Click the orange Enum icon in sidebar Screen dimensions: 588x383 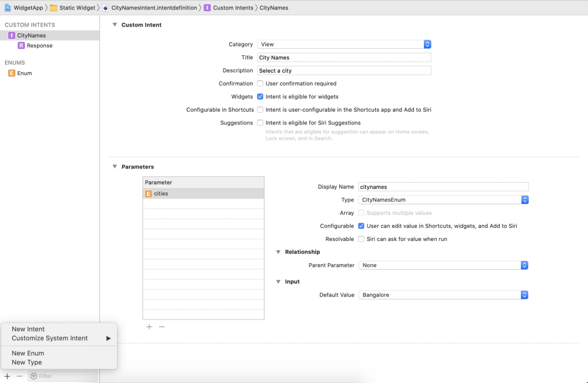coord(12,73)
